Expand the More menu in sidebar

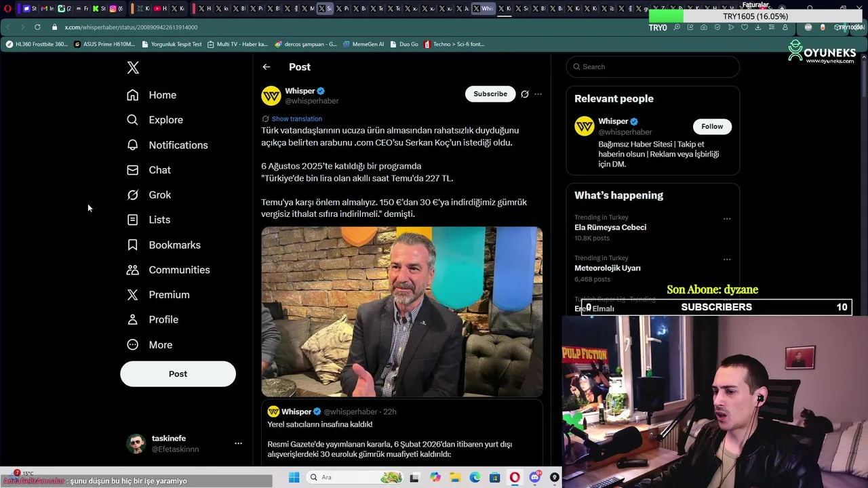(x=150, y=345)
